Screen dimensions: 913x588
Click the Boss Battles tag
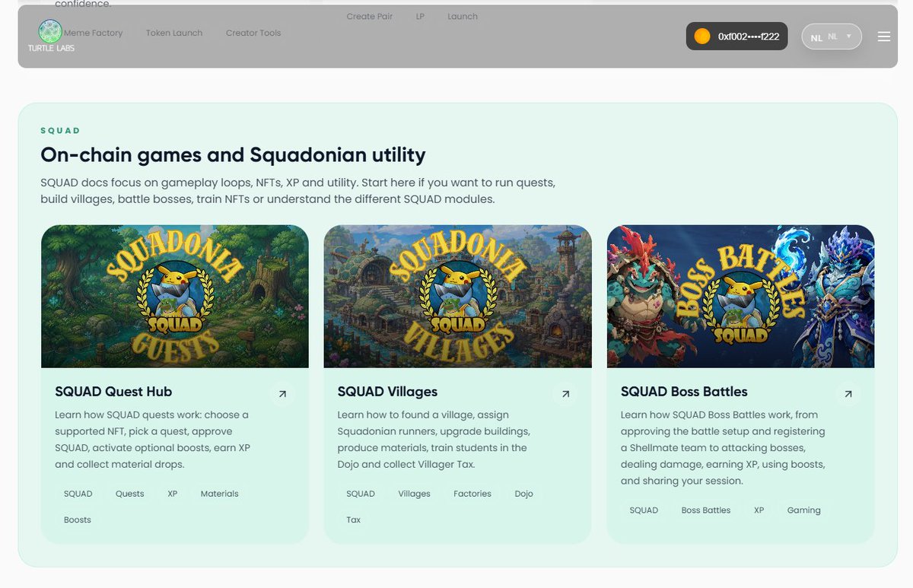tap(706, 510)
